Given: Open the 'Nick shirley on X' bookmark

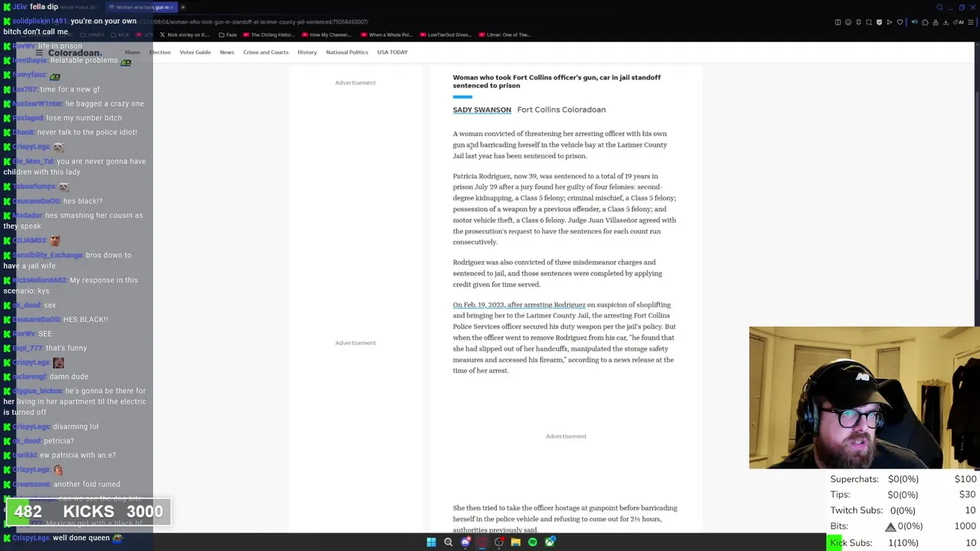Looking at the screenshot, I should (x=185, y=34).
